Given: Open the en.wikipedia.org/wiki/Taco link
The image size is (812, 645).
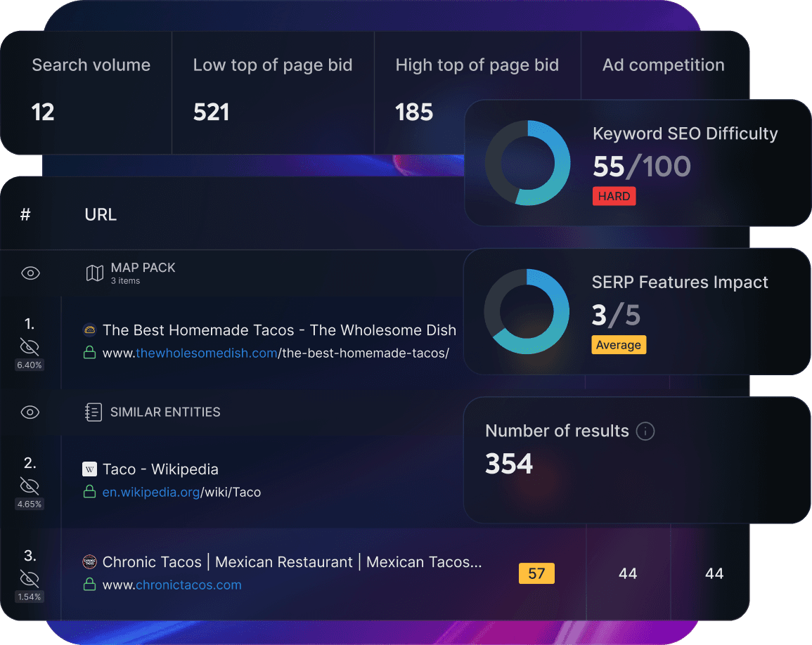Looking at the screenshot, I should coord(181,493).
